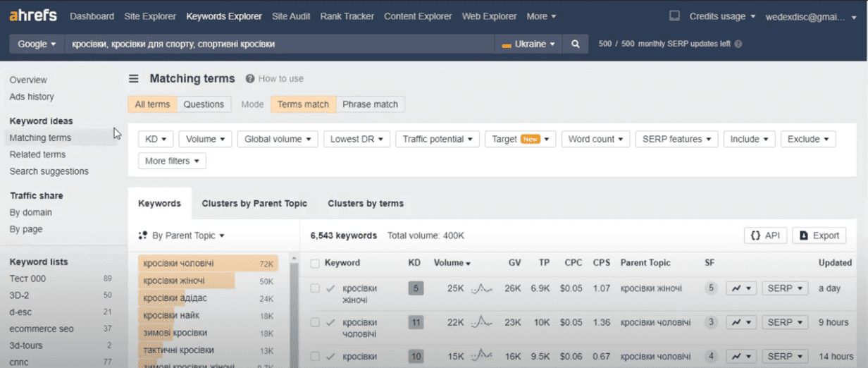Open Ads history in sidebar

[32, 97]
